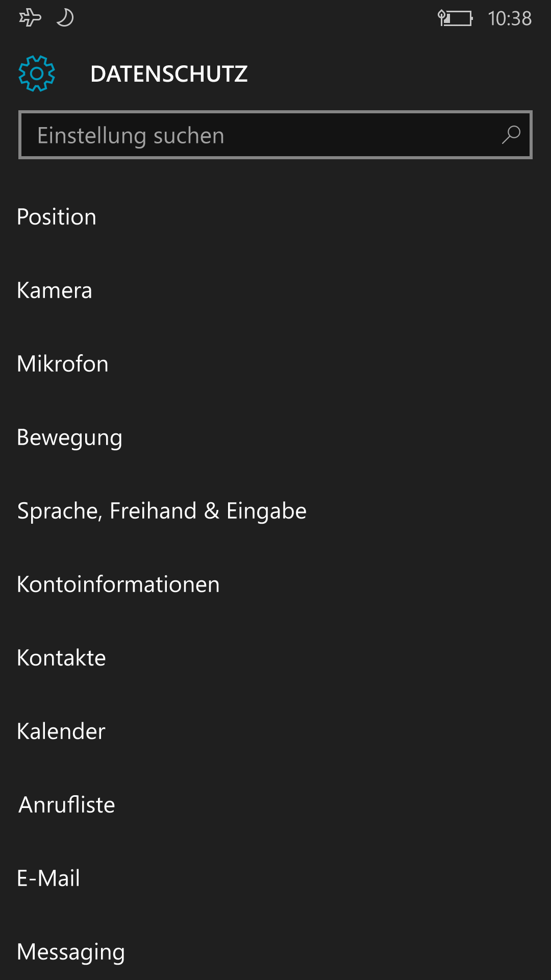The height and width of the screenshot is (980, 551).
Task: Open Messaging privacy settings
Action: [x=275, y=952]
